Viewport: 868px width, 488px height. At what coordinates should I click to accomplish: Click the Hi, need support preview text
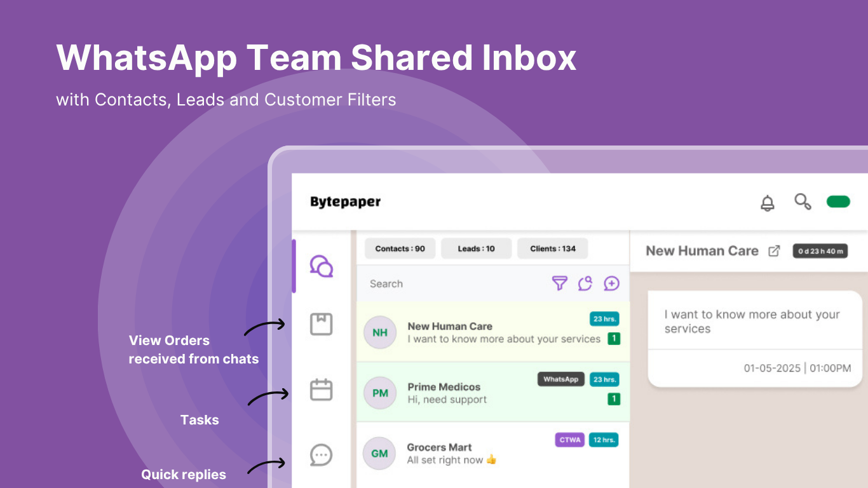pyautogui.click(x=447, y=400)
